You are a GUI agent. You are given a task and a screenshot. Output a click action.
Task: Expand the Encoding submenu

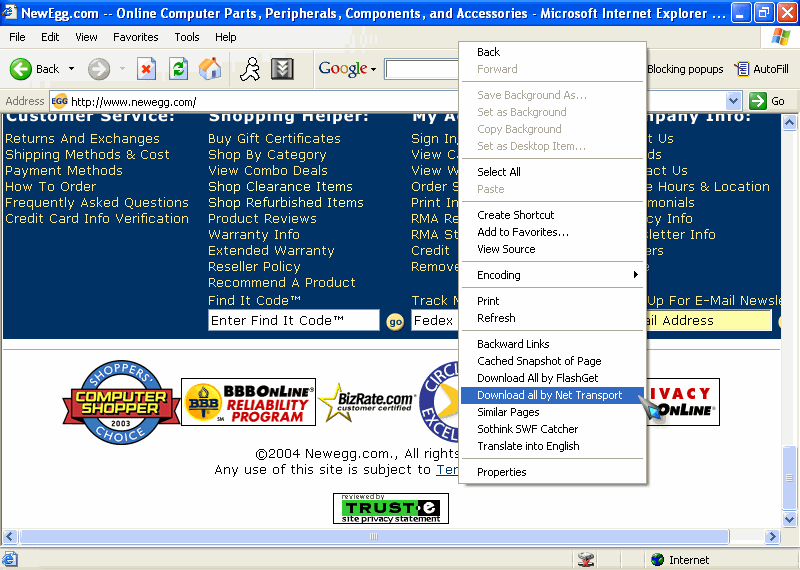point(554,275)
